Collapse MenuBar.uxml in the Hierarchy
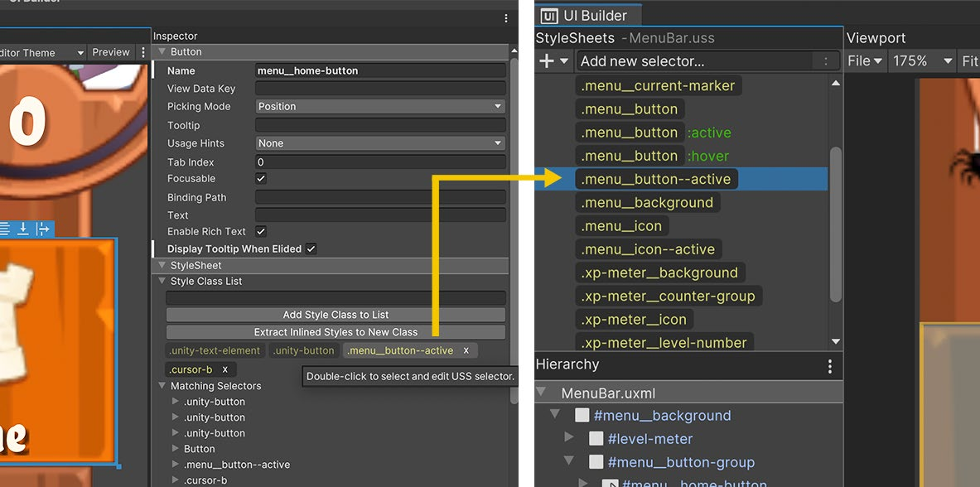Viewport: 980px width, 487px height. pos(541,393)
